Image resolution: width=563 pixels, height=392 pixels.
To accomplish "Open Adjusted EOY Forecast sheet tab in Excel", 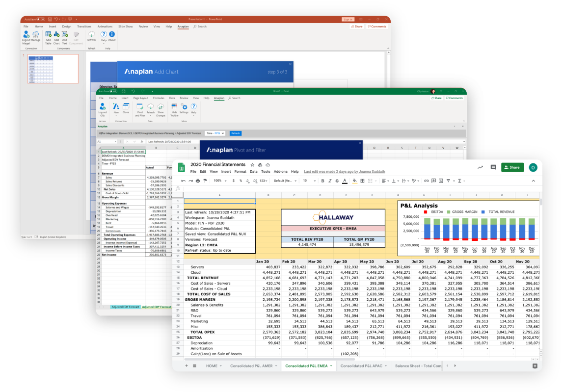I will tap(125, 307).
